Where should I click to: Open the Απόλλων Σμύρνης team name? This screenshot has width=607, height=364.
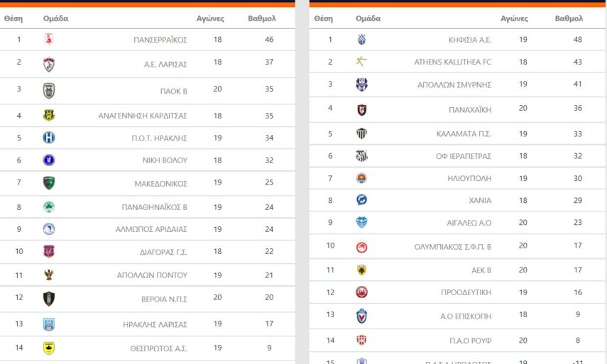[454, 84]
